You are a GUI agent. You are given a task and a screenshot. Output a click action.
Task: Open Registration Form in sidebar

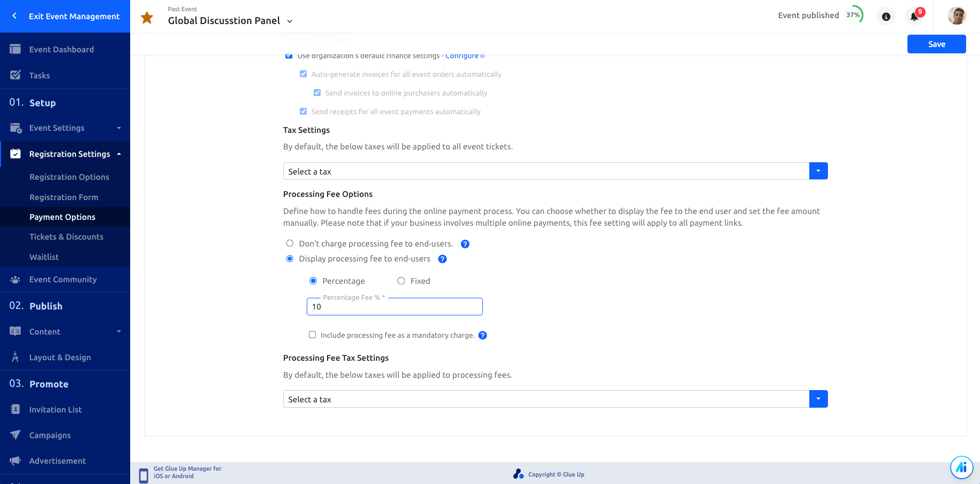tap(63, 197)
